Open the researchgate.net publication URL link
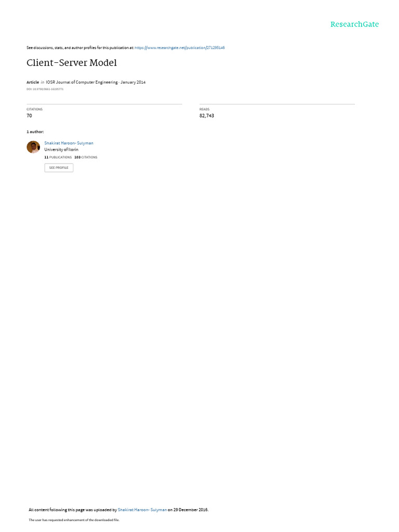Viewport: 399px width, 532px height. click(x=179, y=48)
